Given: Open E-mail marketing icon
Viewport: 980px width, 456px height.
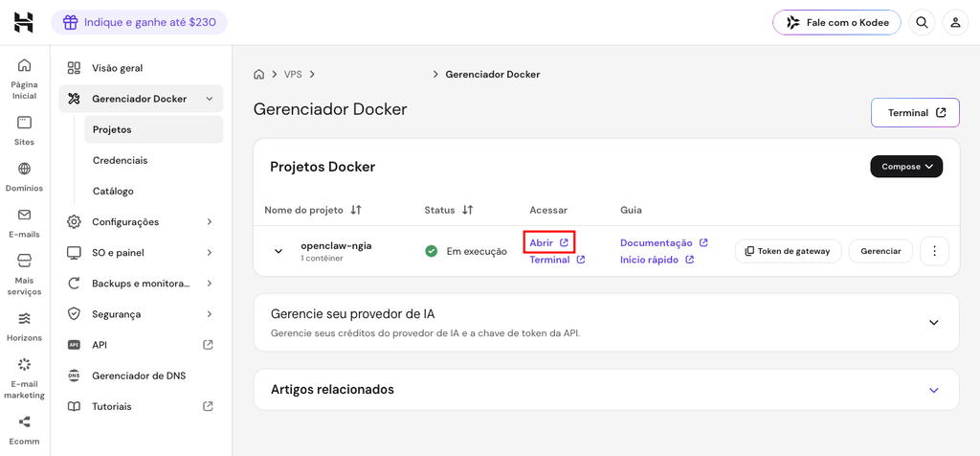Looking at the screenshot, I should tap(24, 364).
